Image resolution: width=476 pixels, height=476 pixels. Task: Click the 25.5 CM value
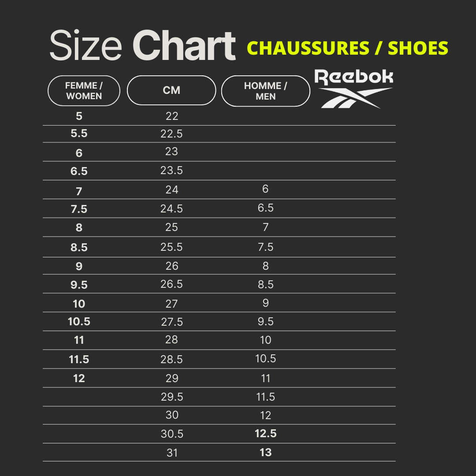pos(171,247)
